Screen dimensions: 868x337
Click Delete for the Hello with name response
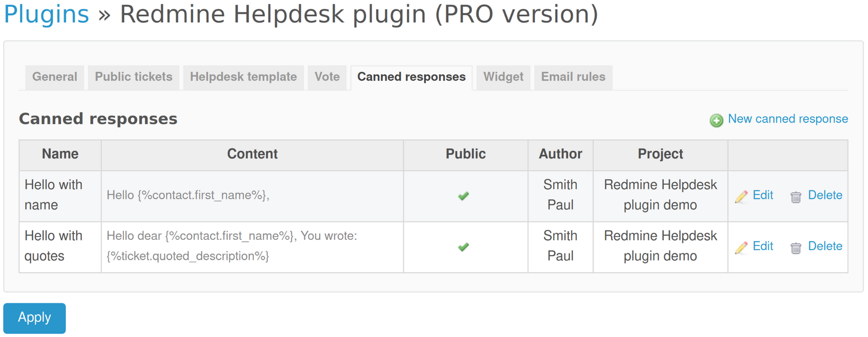825,196
